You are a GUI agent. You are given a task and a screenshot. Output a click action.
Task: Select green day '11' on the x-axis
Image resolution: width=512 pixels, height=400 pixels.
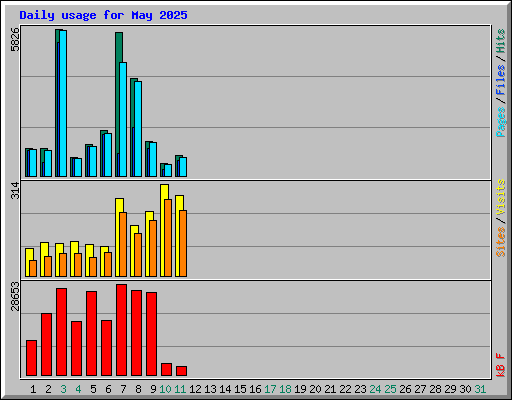click(x=180, y=389)
